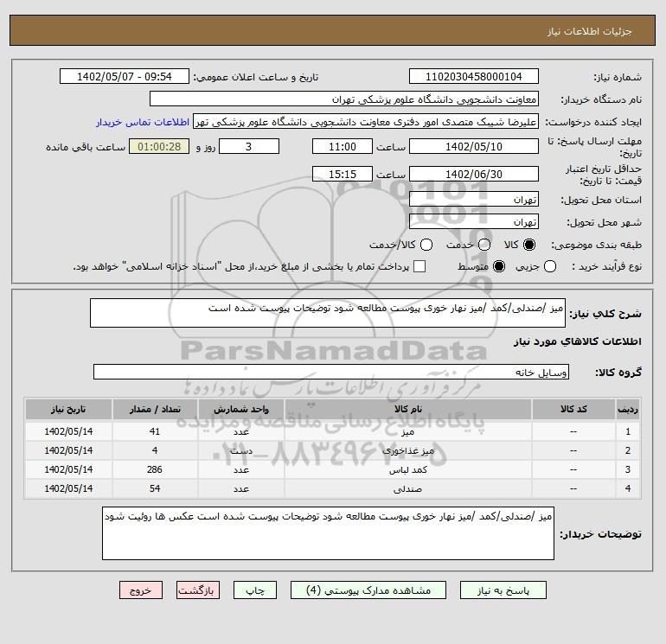Select the کمد لباس item name cell
The height and width of the screenshot is (644, 666).
(x=407, y=470)
